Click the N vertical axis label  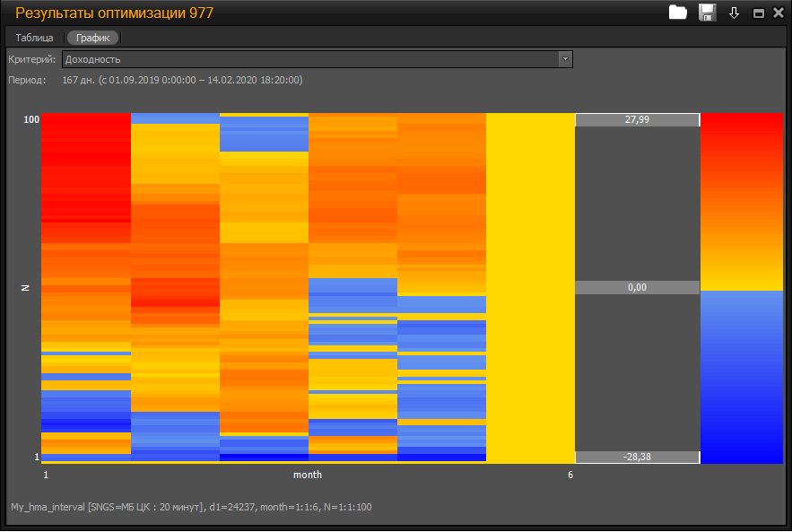25,288
